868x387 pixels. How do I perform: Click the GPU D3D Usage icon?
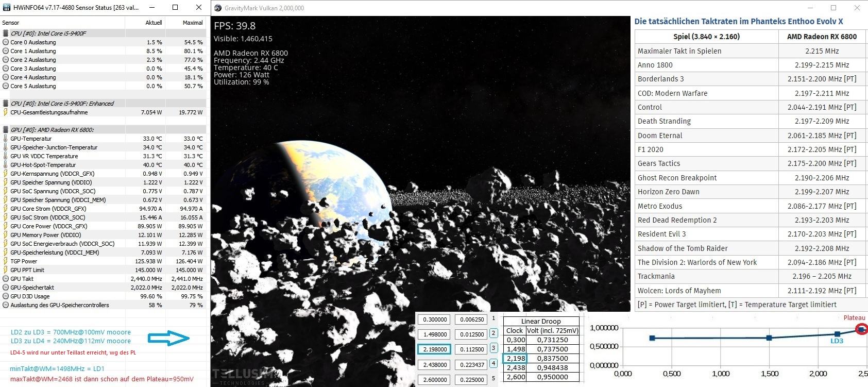(x=6, y=296)
